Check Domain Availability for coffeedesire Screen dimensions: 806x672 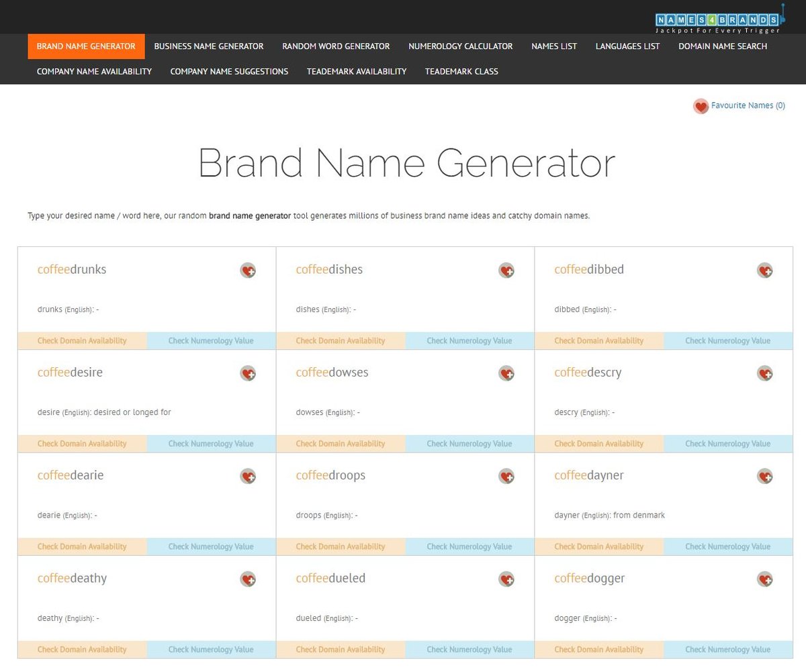(x=82, y=443)
